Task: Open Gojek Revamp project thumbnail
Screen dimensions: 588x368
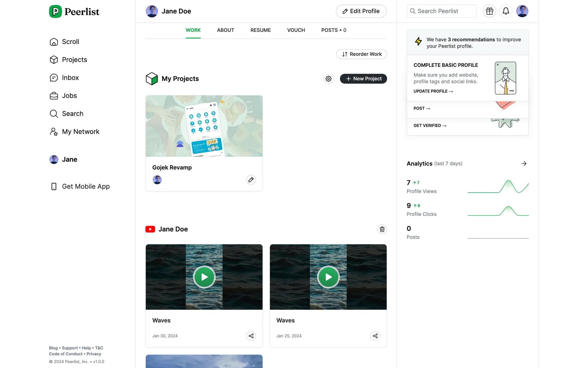Action: pos(204,126)
